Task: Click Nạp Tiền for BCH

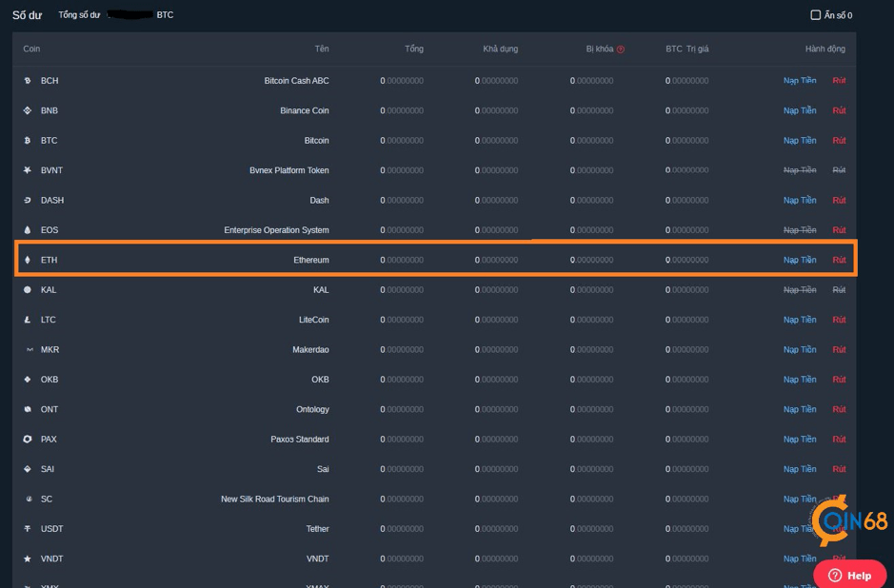Action: 800,80
